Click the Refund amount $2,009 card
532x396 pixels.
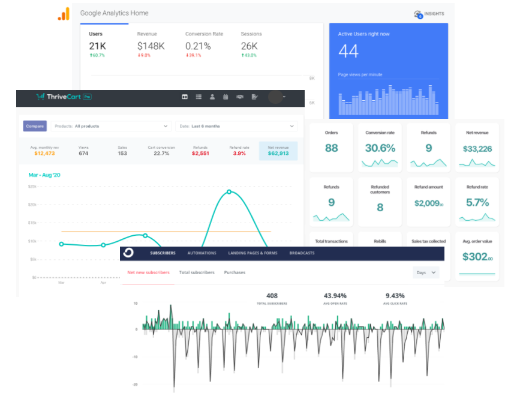click(x=428, y=202)
